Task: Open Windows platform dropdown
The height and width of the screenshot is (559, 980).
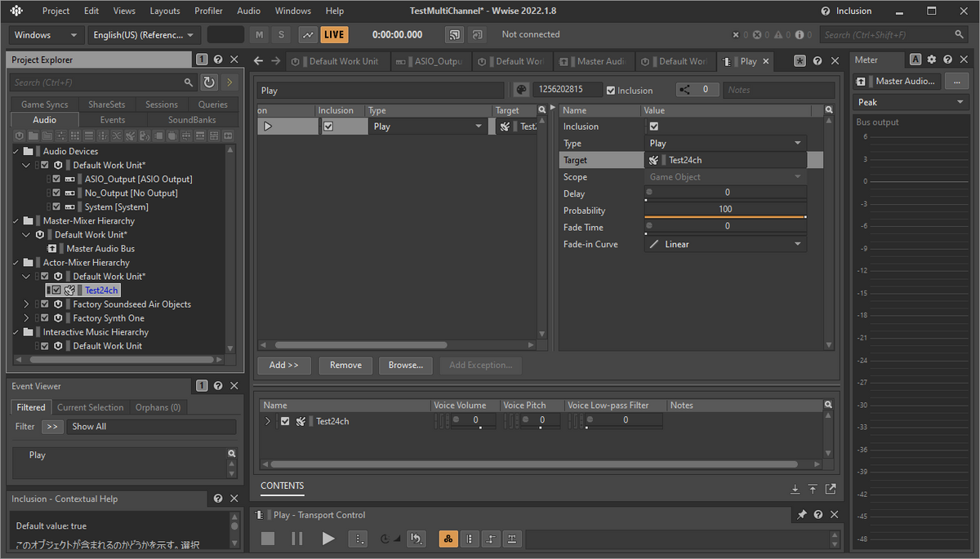Action: [47, 35]
